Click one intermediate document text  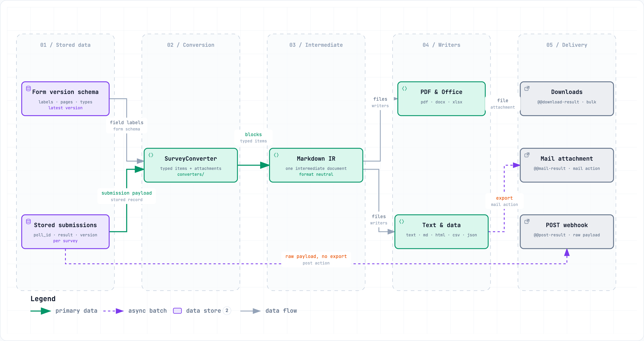click(316, 169)
